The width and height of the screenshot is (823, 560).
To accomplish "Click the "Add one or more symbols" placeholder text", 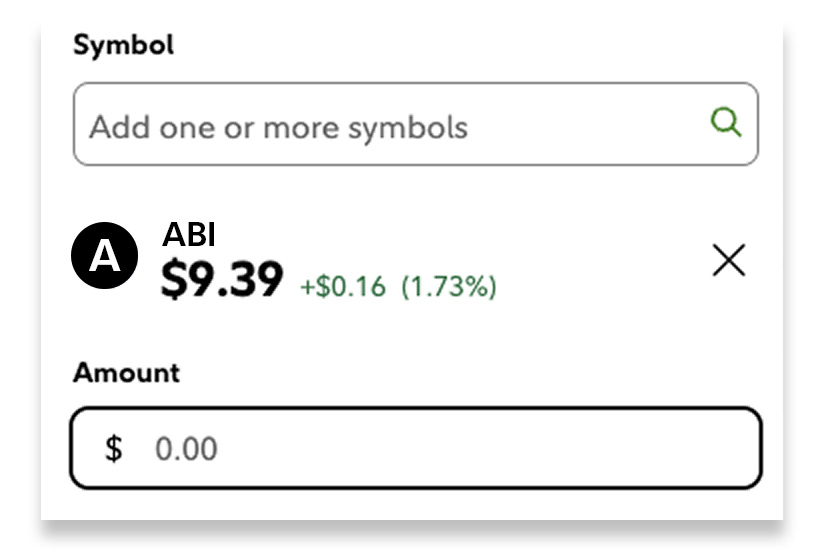I will click(x=278, y=128).
